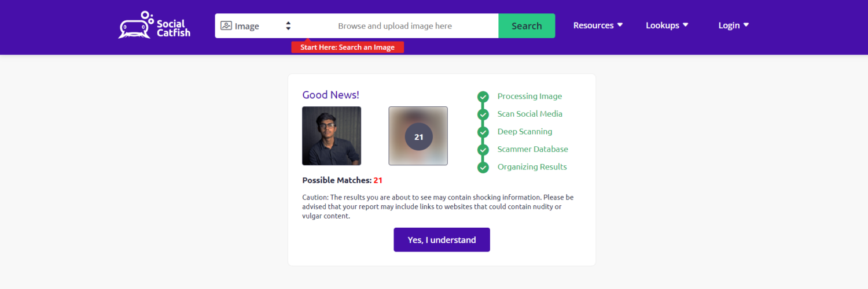Open the blurred matches thumbnail
This screenshot has width=868, height=289.
tap(418, 136)
